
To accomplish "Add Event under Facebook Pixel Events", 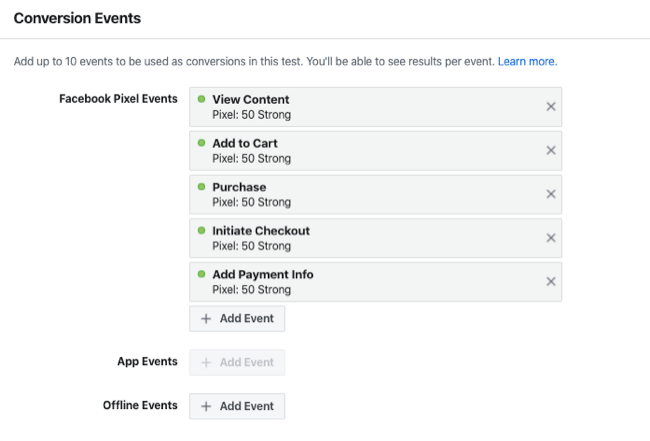I will 237,318.
